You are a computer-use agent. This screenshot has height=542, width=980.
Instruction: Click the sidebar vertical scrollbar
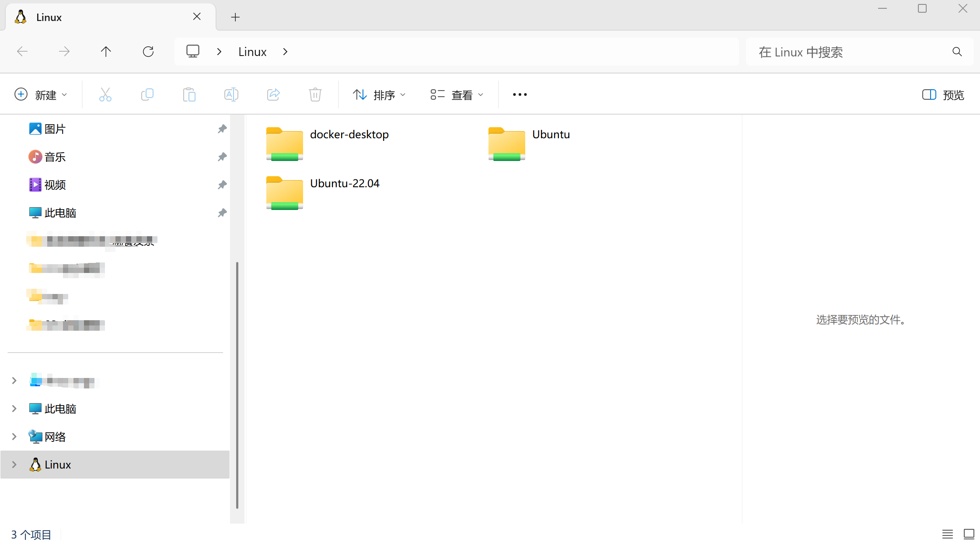[237, 385]
